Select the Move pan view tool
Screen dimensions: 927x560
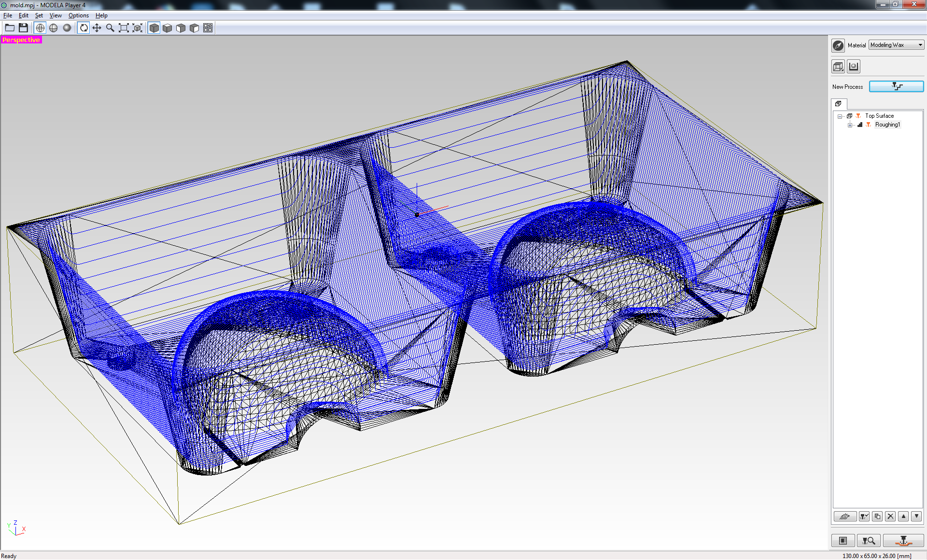pyautogui.click(x=97, y=28)
